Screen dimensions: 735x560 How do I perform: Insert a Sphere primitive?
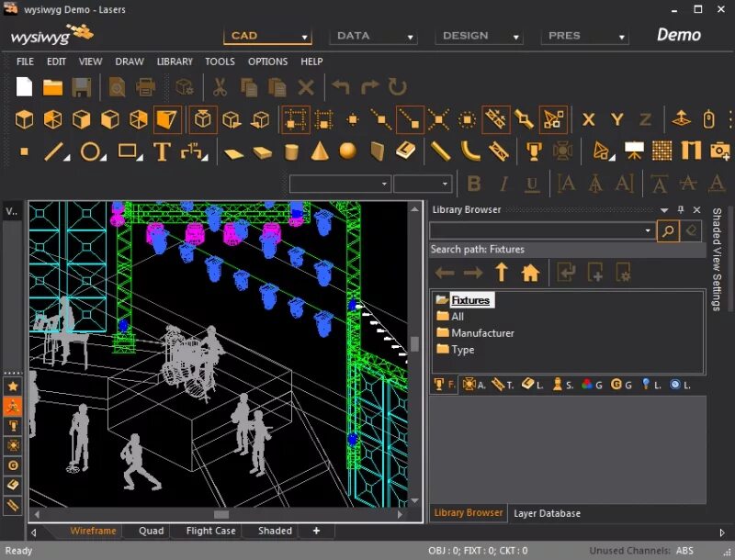348,151
